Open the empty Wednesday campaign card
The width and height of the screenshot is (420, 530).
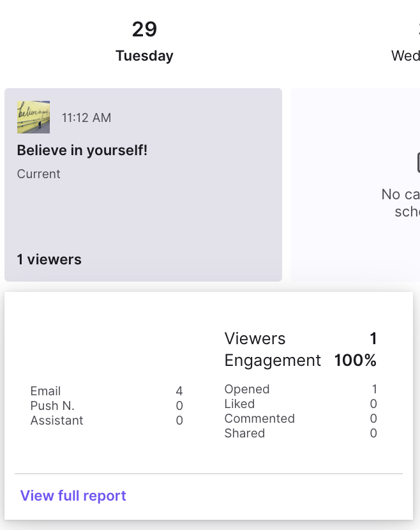coord(355,185)
